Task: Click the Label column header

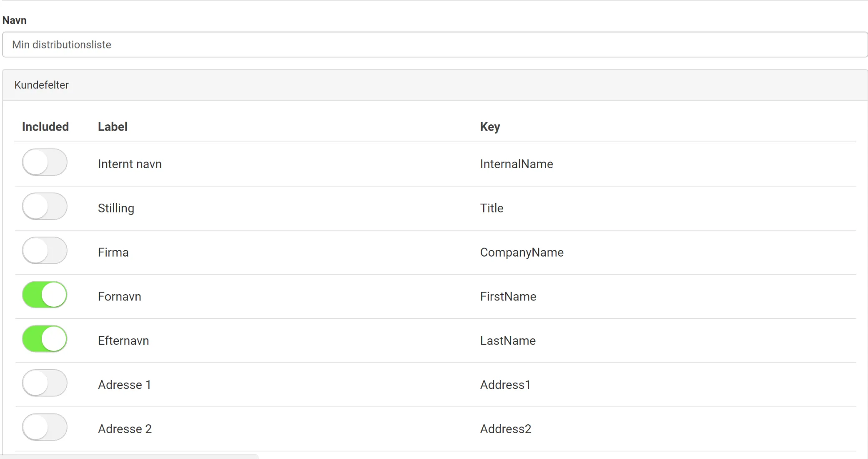Action: click(x=113, y=127)
